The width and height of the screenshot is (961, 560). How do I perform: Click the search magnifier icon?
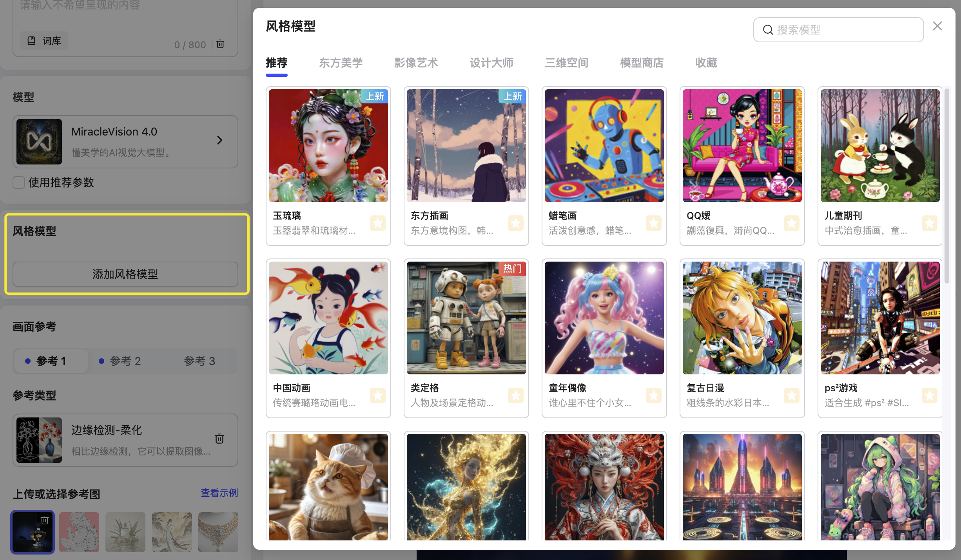point(768,30)
